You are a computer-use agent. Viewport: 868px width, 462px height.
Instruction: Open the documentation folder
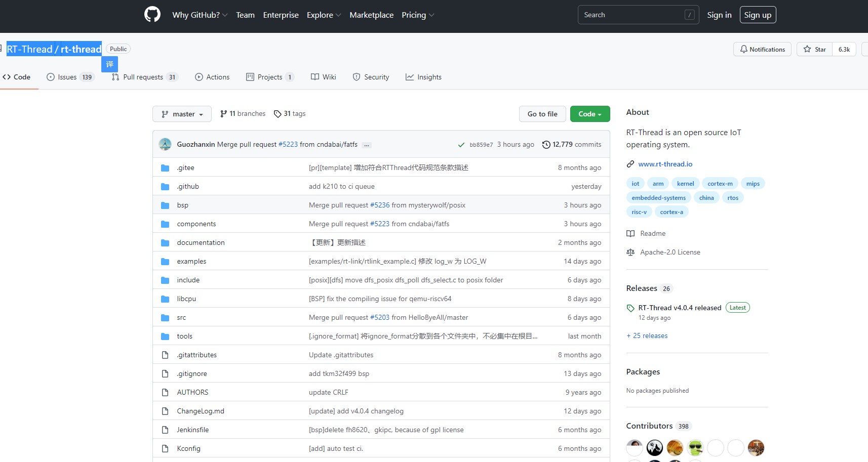pos(201,242)
